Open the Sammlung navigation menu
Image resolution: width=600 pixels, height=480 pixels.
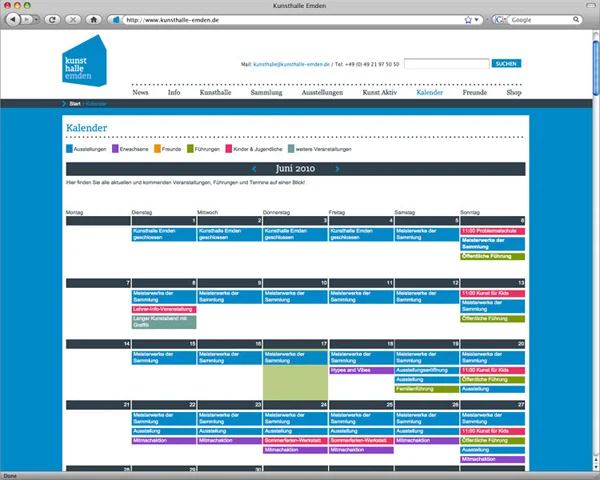click(x=267, y=92)
